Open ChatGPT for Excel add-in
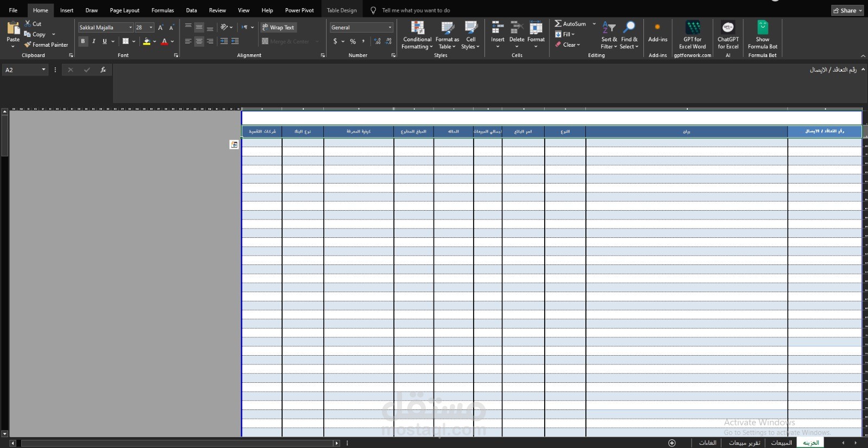 pyautogui.click(x=728, y=35)
